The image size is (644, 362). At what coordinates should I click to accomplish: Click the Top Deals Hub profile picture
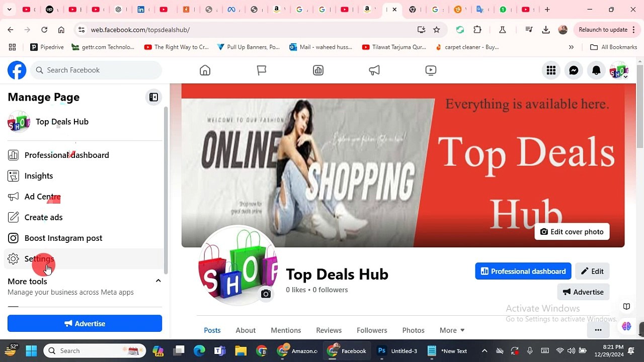coord(238,266)
